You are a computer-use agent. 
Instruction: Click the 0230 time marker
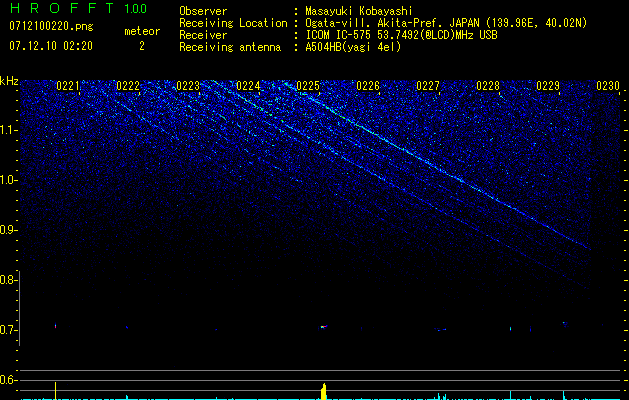click(608, 86)
